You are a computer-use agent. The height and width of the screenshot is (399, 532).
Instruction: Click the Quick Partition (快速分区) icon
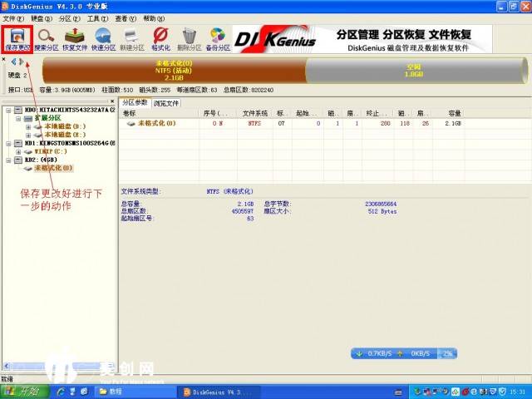(x=104, y=38)
